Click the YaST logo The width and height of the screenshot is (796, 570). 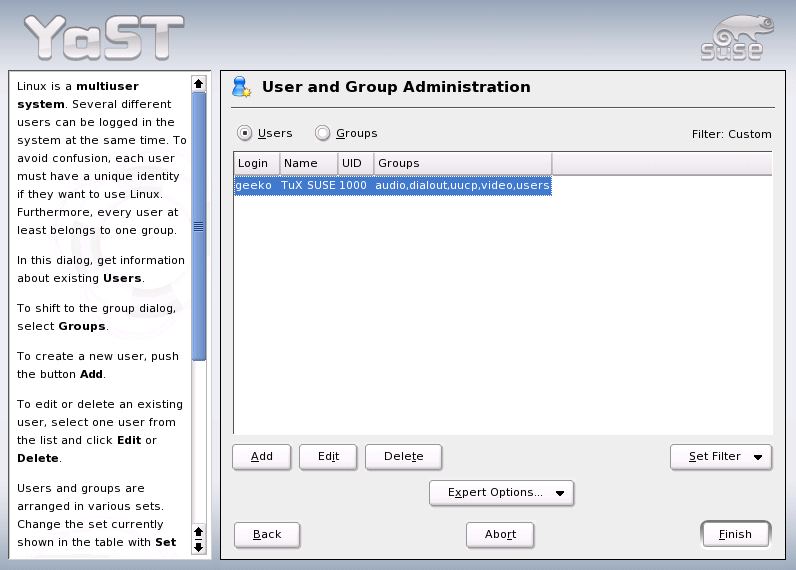click(x=105, y=37)
